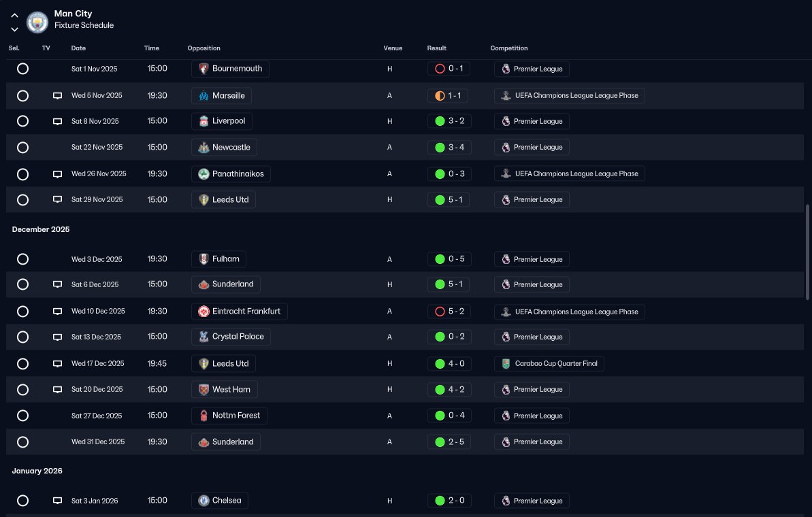812x517 pixels.
Task: Click green result indicator for Fulham match
Action: click(440, 259)
